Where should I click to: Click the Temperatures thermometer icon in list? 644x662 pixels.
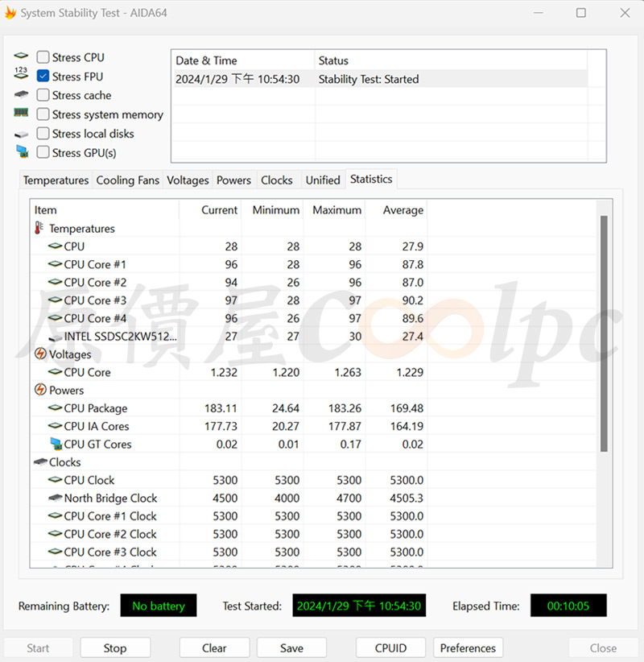click(39, 229)
